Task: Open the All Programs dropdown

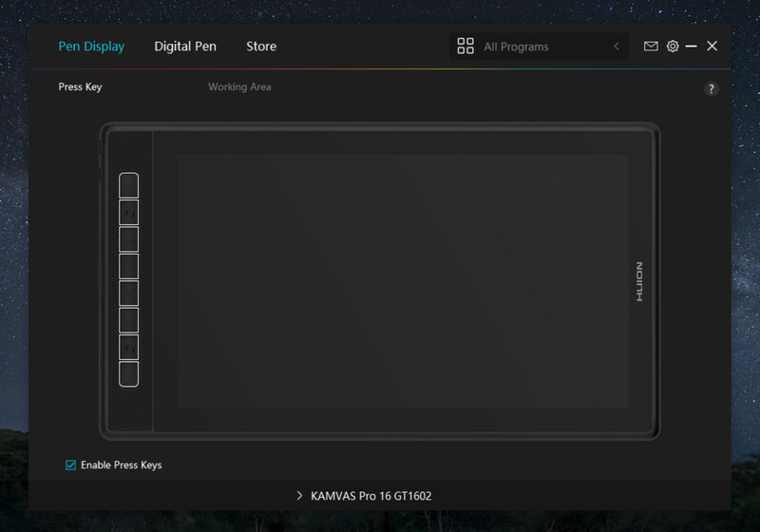Action: pos(539,47)
